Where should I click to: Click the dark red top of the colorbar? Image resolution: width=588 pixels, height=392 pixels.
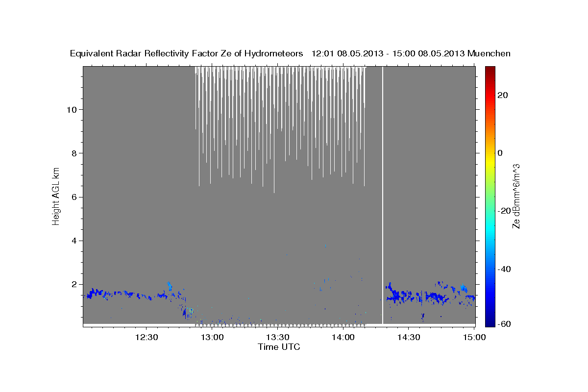(x=490, y=70)
